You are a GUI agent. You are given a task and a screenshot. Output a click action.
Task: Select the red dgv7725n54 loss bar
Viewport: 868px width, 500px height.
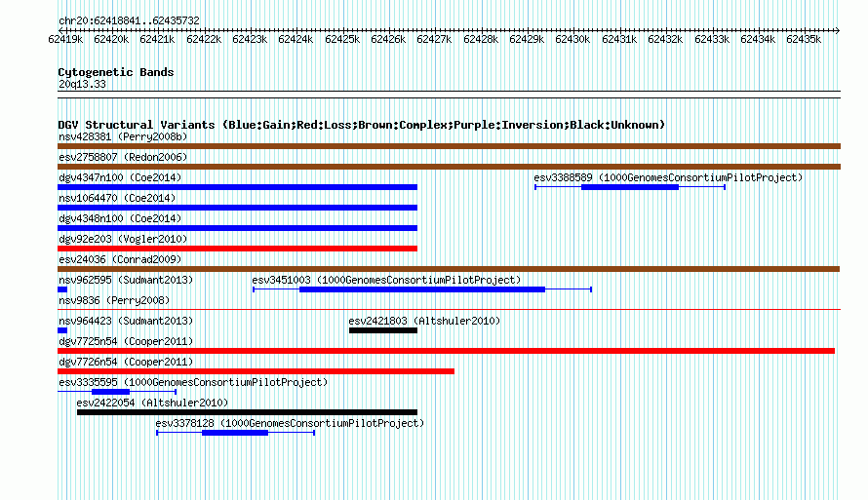coord(446,351)
